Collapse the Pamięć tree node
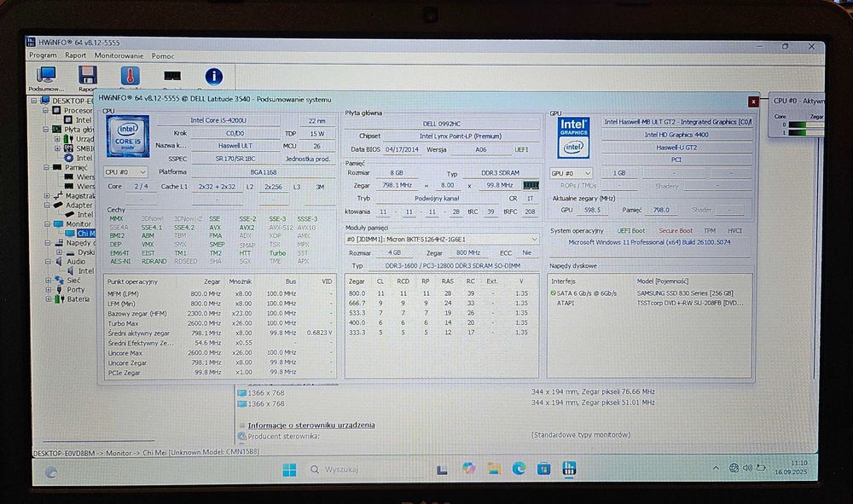The width and height of the screenshot is (853, 504). click(x=46, y=167)
